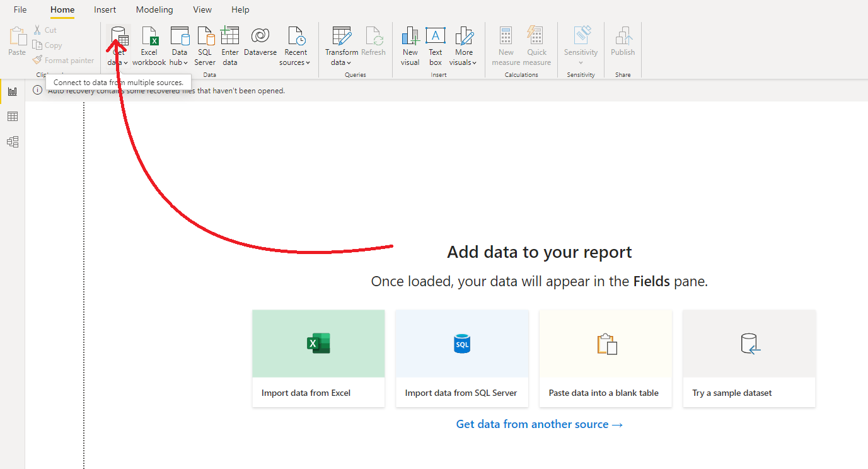Click the Dataverse icon
This screenshot has height=469, width=868.
point(260,37)
